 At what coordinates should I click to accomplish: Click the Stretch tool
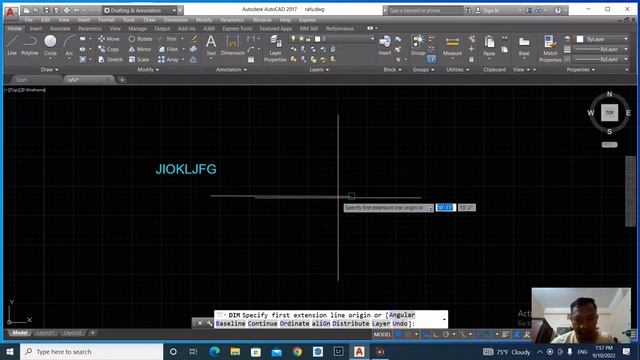pyautogui.click(x=110, y=59)
